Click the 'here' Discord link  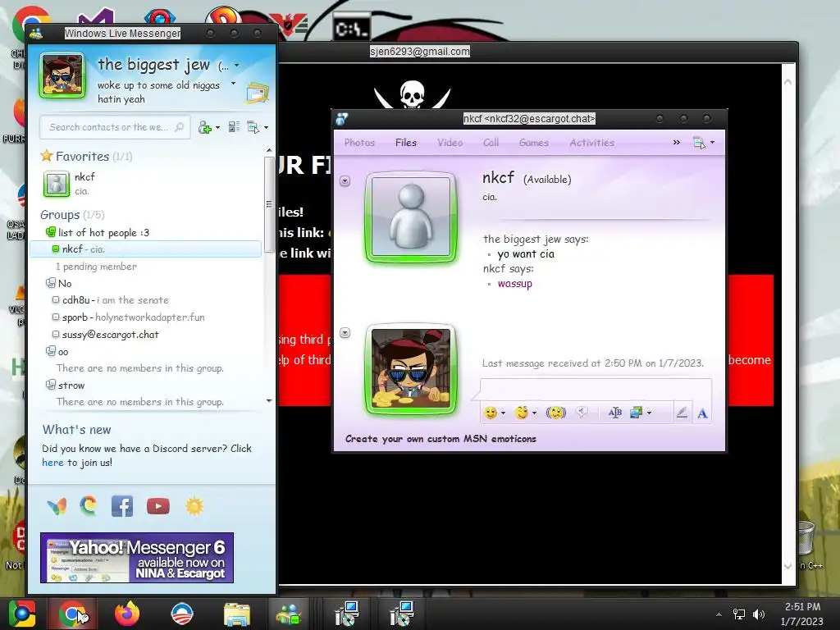click(52, 463)
